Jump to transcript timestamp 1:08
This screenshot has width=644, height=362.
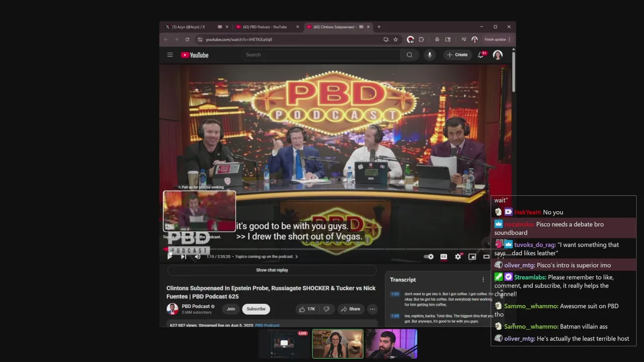point(395,316)
